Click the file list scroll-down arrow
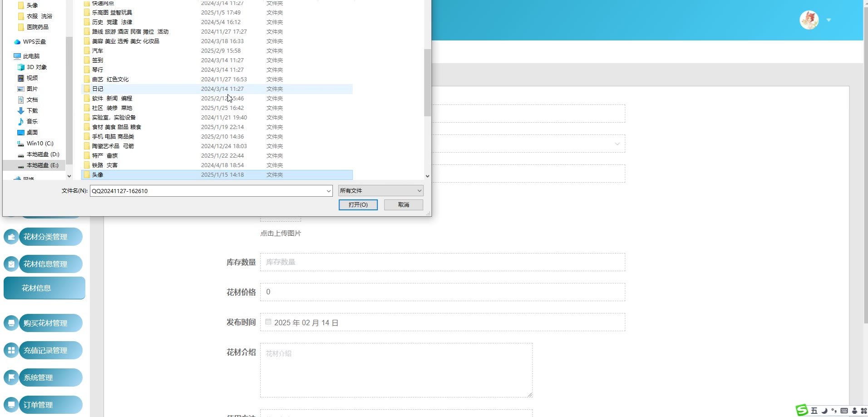Screen dimensions: 868x417 [427, 176]
